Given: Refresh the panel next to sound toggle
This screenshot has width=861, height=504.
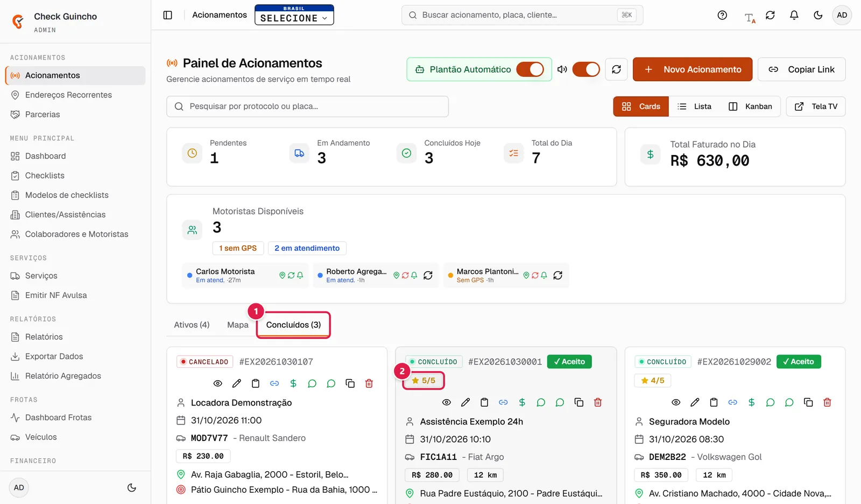Looking at the screenshot, I should pos(616,69).
